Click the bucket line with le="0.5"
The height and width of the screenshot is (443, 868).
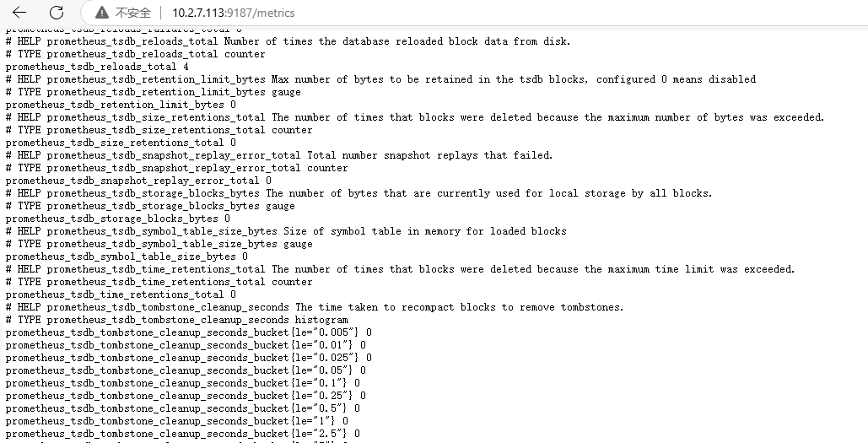182,408
